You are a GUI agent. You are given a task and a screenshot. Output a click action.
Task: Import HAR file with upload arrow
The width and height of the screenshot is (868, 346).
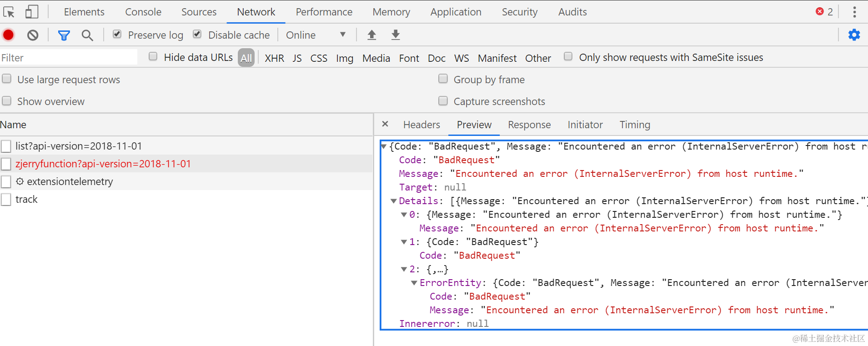click(371, 35)
